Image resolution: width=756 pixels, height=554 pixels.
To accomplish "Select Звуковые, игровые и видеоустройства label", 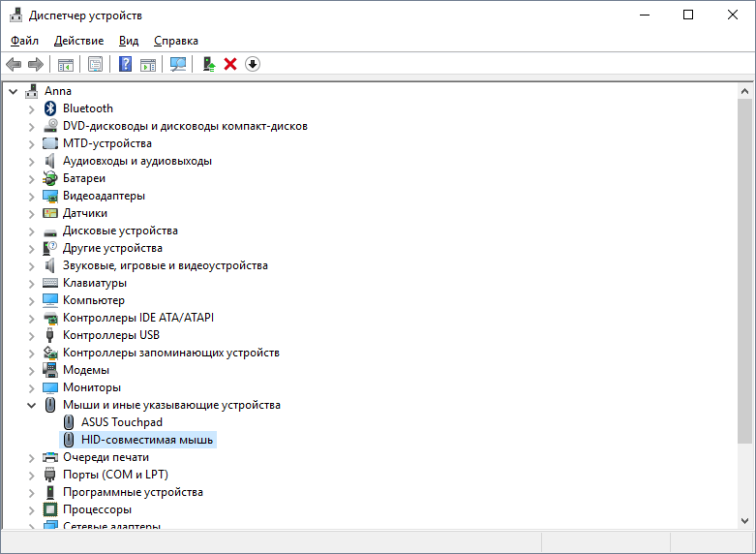I will point(166,265).
